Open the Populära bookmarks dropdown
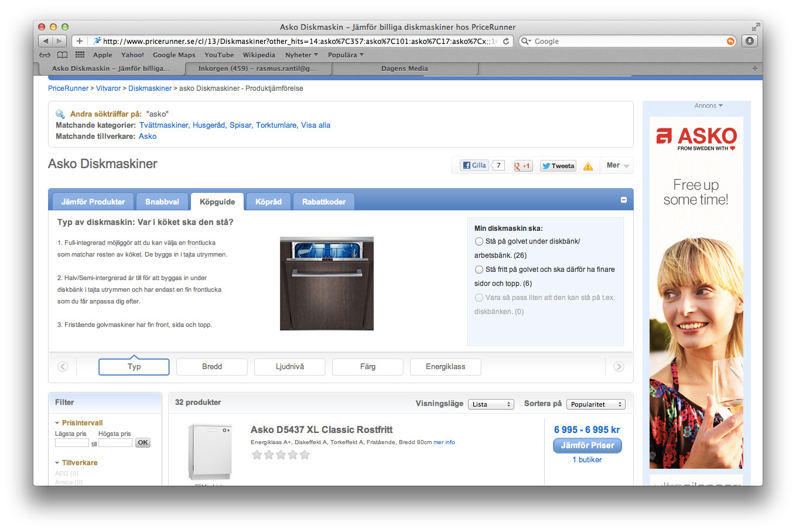Image resolution: width=796 pixels, height=532 pixels. click(346, 55)
